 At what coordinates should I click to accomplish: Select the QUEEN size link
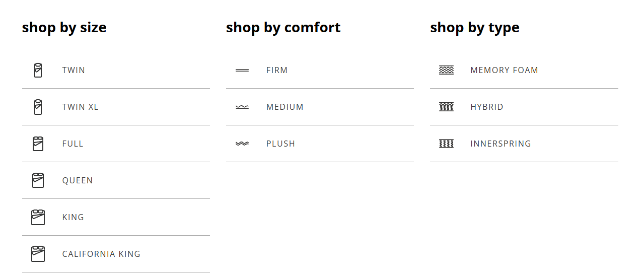78,181
